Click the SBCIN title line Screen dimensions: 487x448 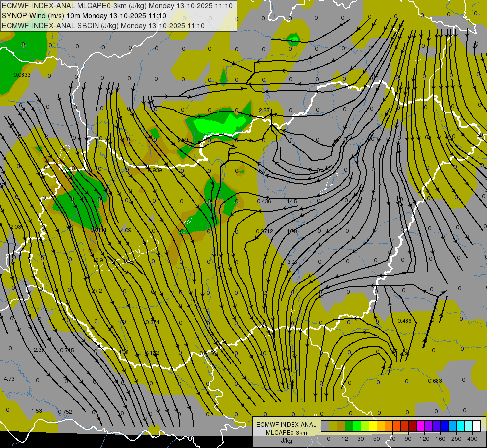tap(103, 26)
